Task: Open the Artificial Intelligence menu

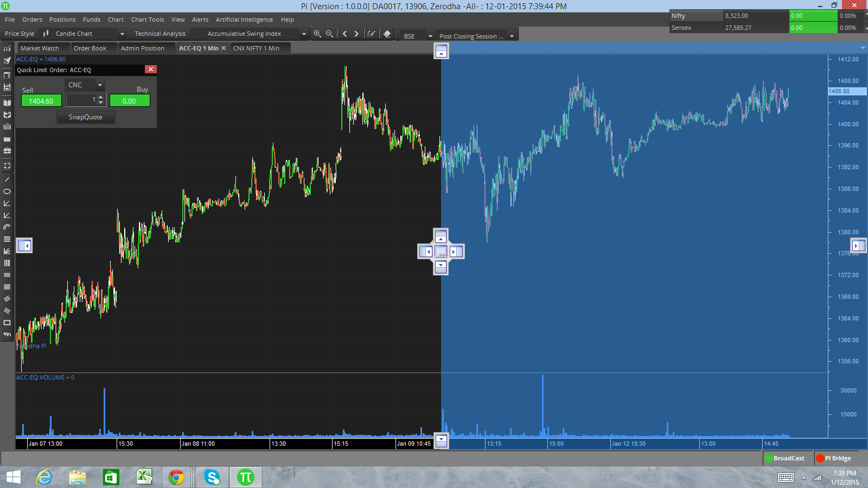Action: (244, 20)
